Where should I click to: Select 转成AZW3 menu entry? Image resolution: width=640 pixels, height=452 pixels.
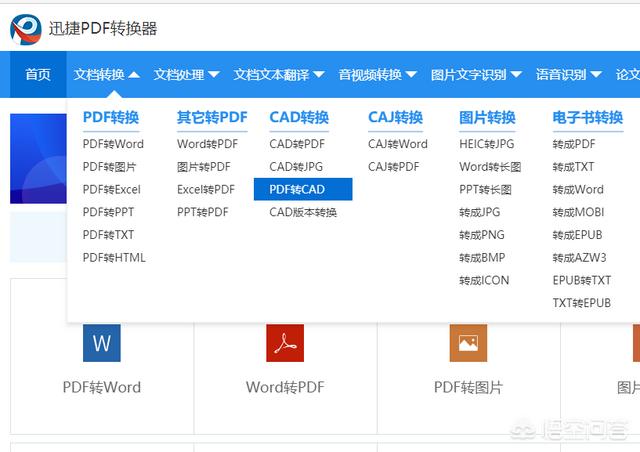(x=579, y=258)
